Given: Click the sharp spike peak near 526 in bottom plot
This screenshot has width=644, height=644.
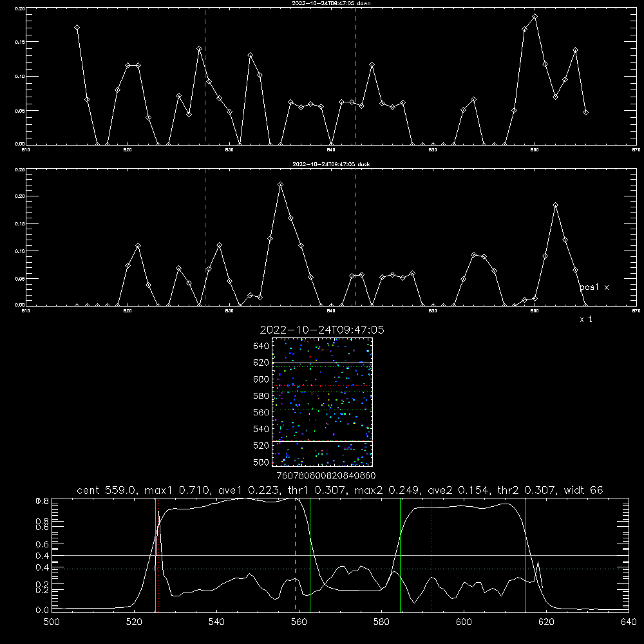Looking at the screenshot, I should pos(158,512).
